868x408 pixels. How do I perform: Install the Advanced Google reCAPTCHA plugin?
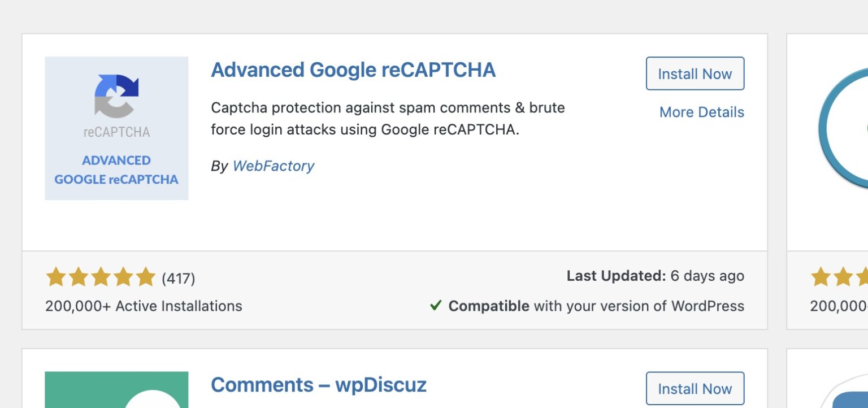coord(695,73)
